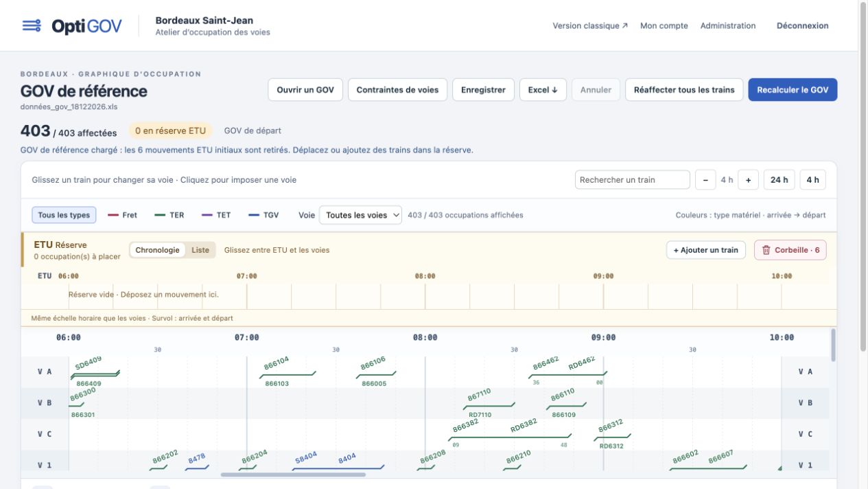Screen dimensions: 868x489
Task: Click + Ajouter un train
Action: click(x=706, y=250)
